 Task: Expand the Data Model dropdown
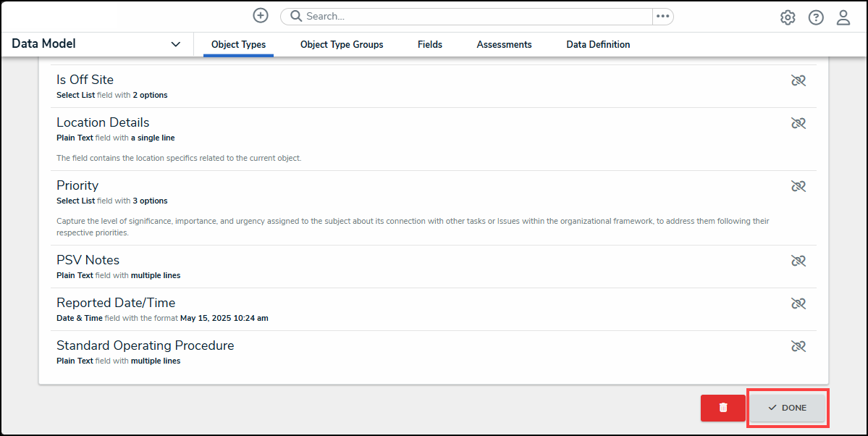[175, 44]
